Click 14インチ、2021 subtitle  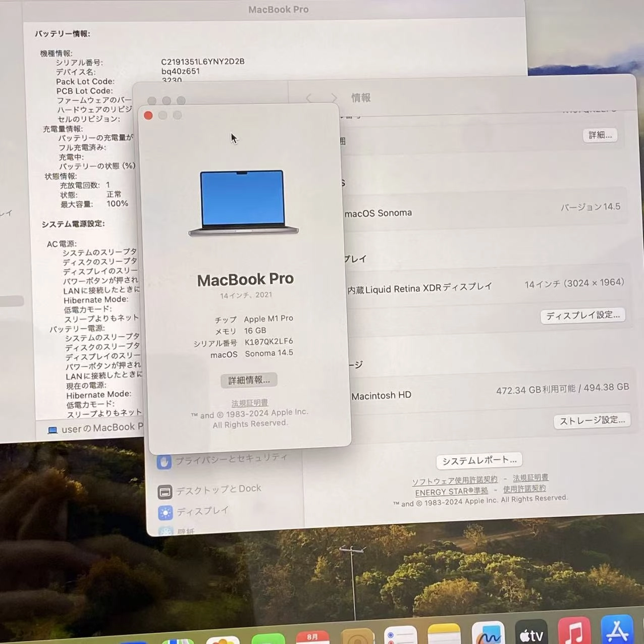pos(246,295)
